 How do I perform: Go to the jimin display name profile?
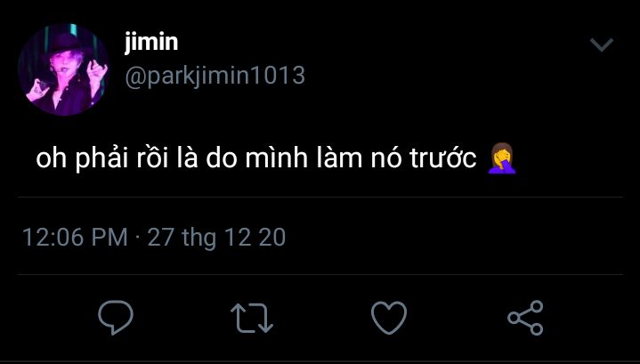pos(151,42)
